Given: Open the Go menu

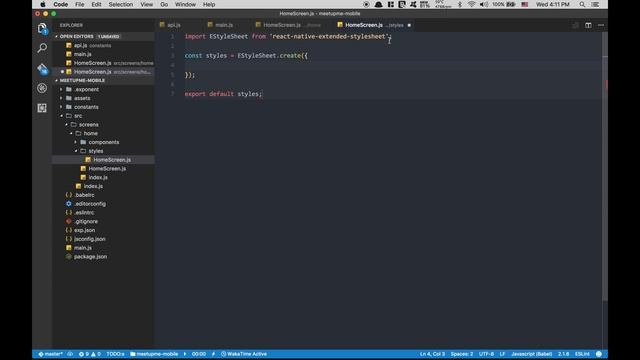Looking at the screenshot, I should 164,4.
